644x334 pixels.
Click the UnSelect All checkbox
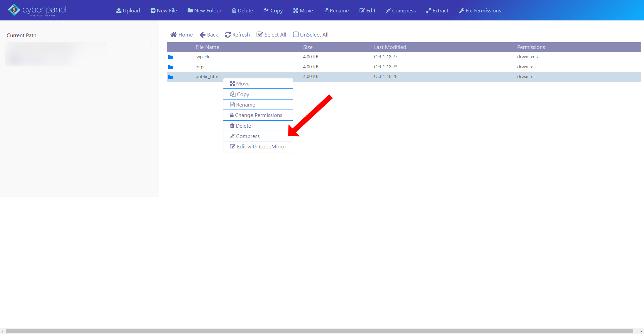pos(296,35)
